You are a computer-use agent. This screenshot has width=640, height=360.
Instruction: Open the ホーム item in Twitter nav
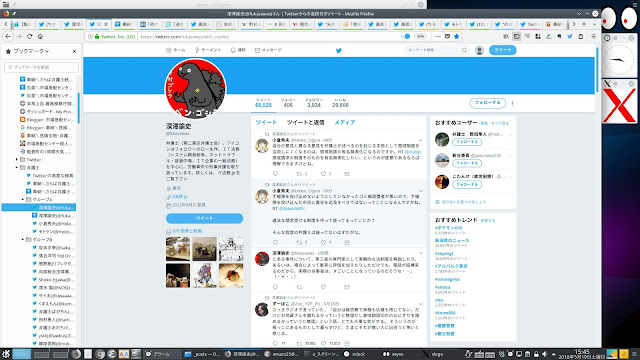click(176, 50)
